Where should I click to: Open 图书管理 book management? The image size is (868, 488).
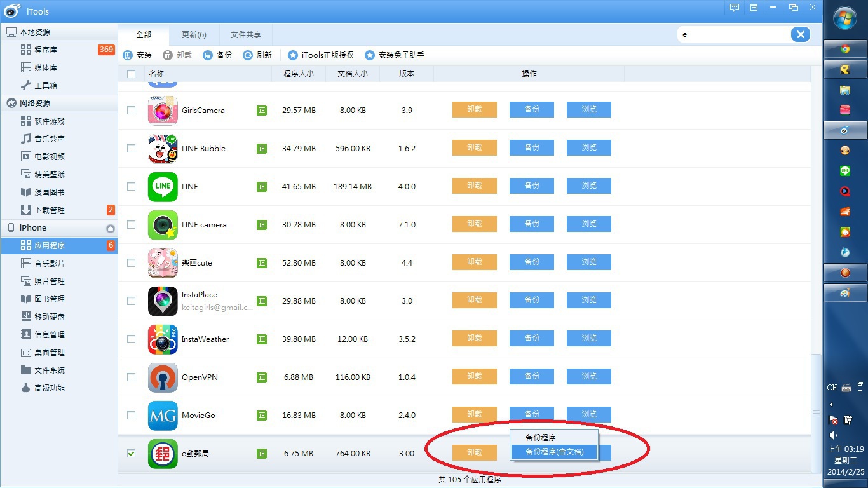click(58, 299)
